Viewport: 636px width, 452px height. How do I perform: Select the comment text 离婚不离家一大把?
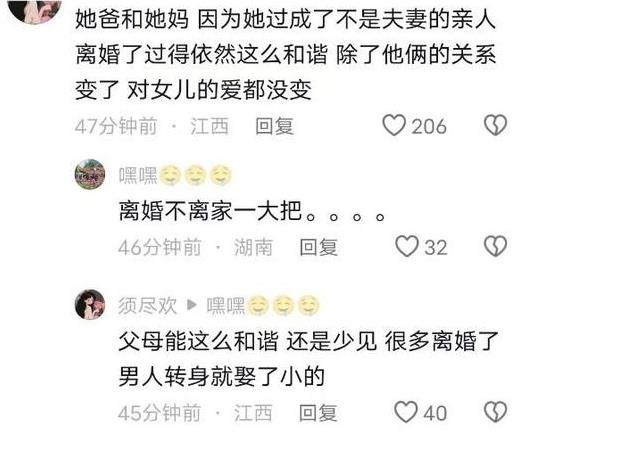tap(210, 211)
